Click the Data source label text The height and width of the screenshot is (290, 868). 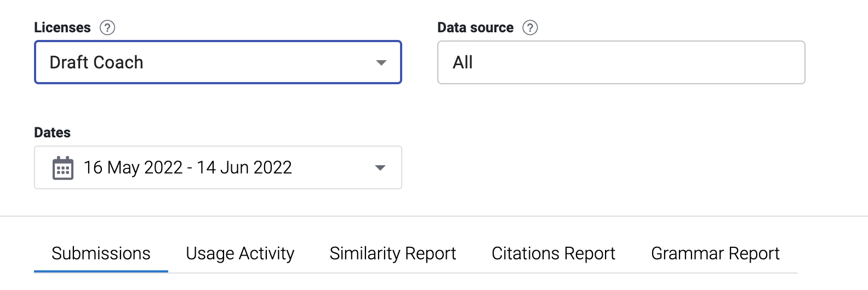pyautogui.click(x=476, y=27)
